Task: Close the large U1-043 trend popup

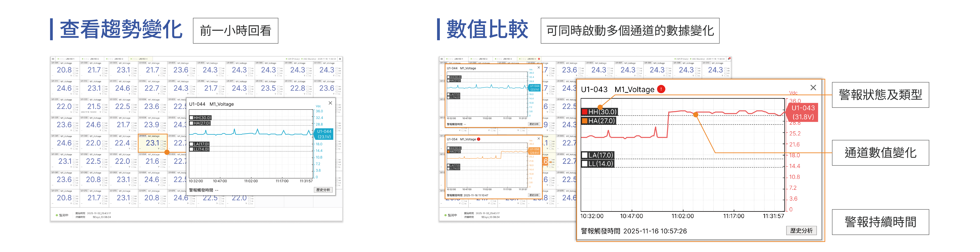Action: click(813, 88)
